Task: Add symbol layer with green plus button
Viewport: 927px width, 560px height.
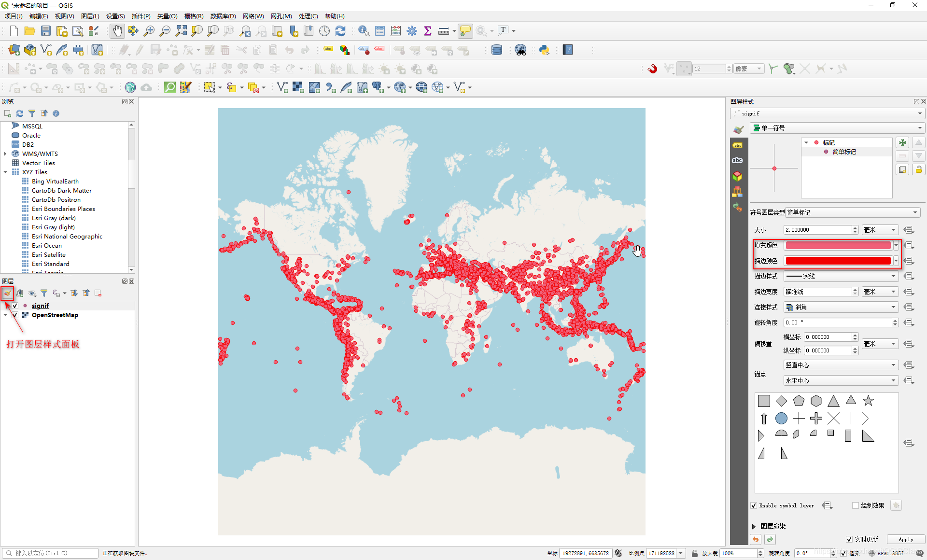Action: pyautogui.click(x=902, y=142)
